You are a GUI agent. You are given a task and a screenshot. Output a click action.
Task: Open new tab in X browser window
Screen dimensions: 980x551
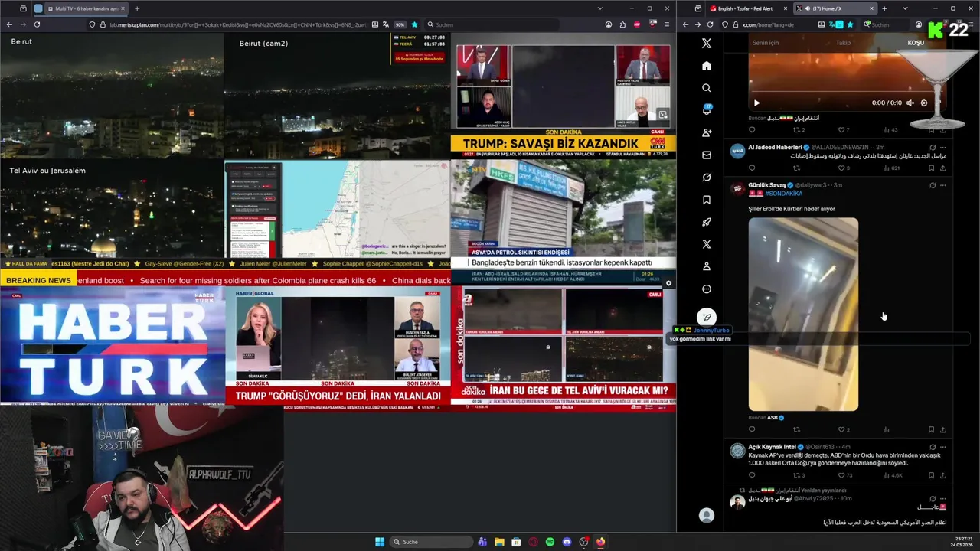(x=884, y=8)
